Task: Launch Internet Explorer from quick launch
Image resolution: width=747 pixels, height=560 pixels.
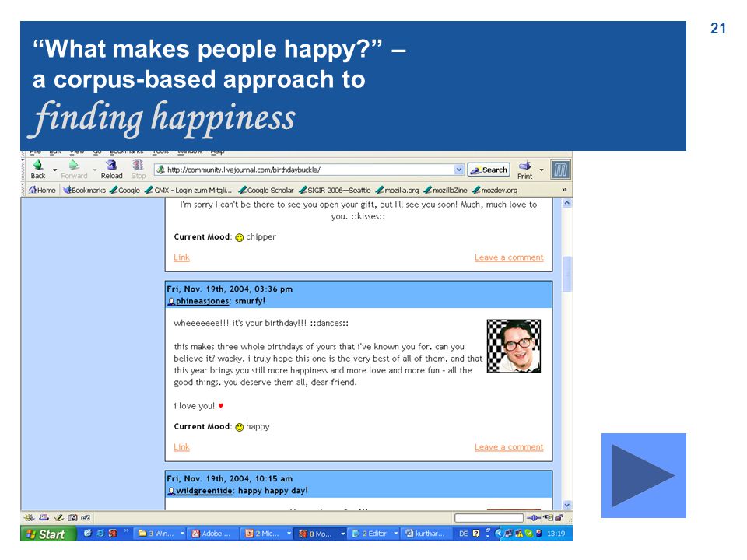Action: [100, 534]
